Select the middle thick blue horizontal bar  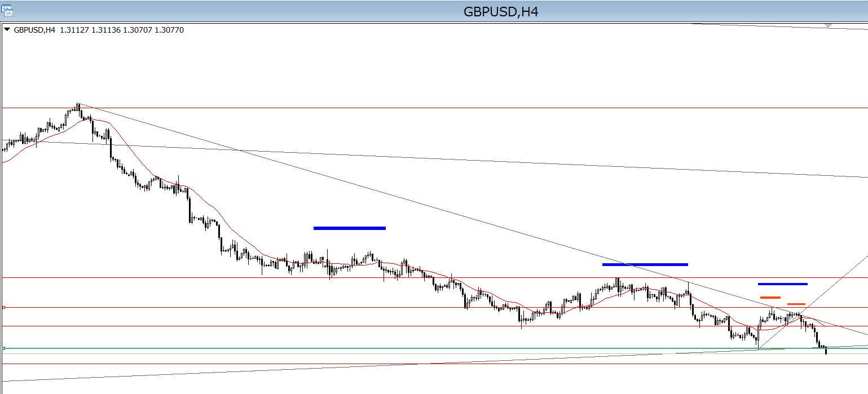click(x=645, y=264)
